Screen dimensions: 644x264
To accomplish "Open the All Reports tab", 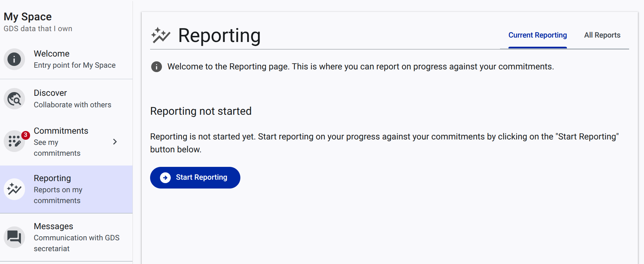I will [602, 35].
